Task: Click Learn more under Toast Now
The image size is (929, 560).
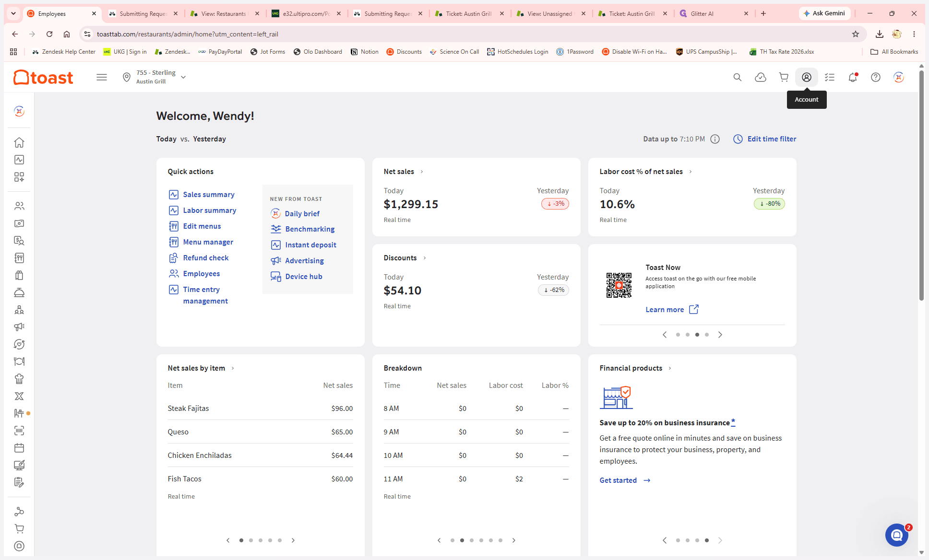Action: pyautogui.click(x=672, y=310)
